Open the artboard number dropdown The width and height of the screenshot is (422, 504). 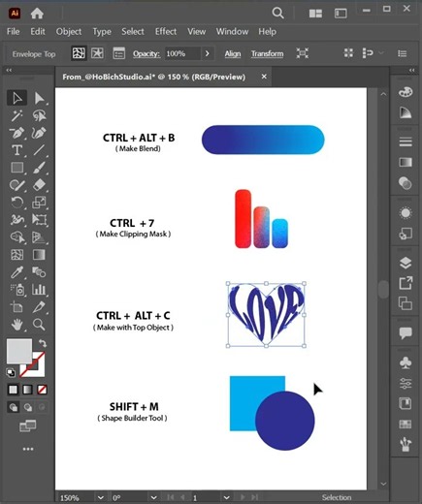click(x=227, y=498)
